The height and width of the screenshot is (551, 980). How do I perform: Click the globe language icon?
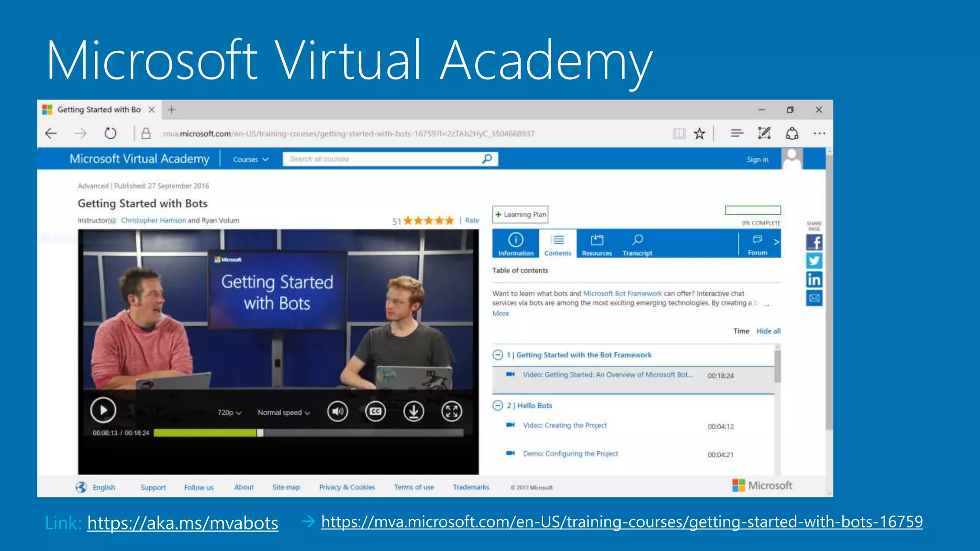click(81, 487)
